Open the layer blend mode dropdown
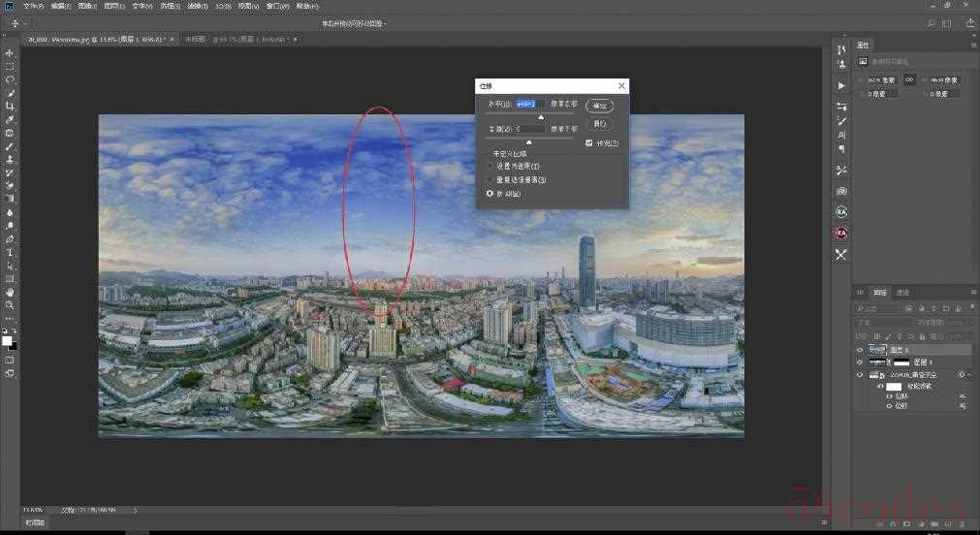980x535 pixels. [882, 323]
